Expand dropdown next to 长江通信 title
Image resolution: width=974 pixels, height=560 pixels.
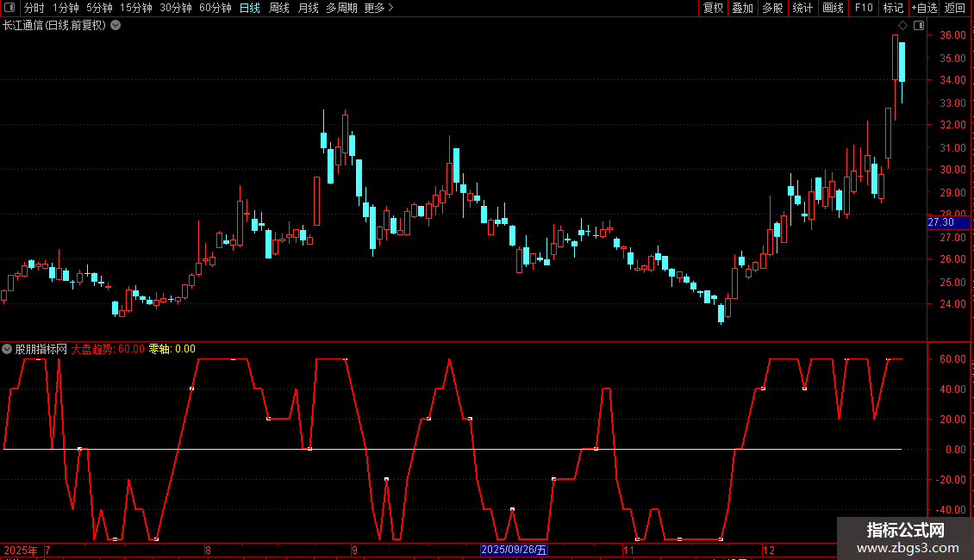click(x=116, y=26)
